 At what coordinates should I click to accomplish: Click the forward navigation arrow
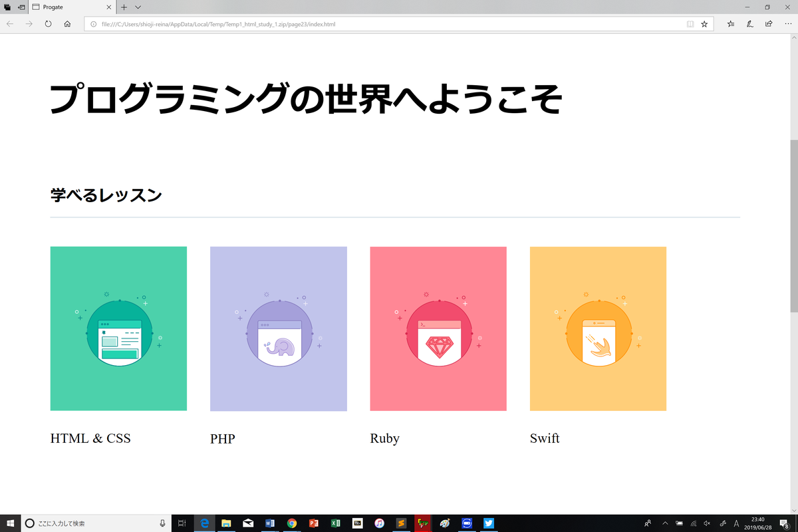29,24
